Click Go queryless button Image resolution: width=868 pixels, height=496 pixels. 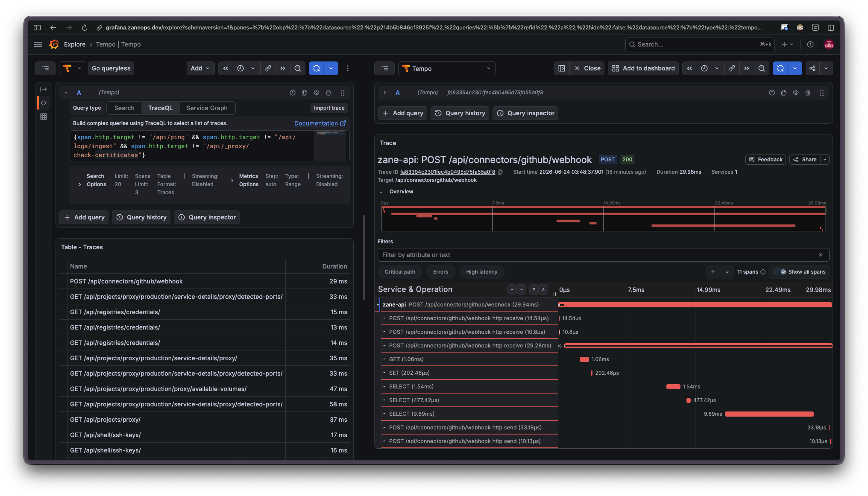[111, 68]
